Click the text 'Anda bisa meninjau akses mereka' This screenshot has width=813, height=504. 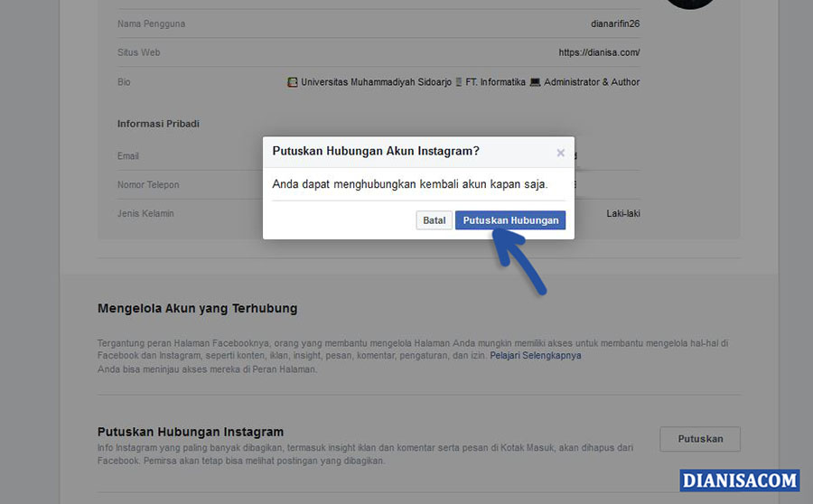pos(208,369)
